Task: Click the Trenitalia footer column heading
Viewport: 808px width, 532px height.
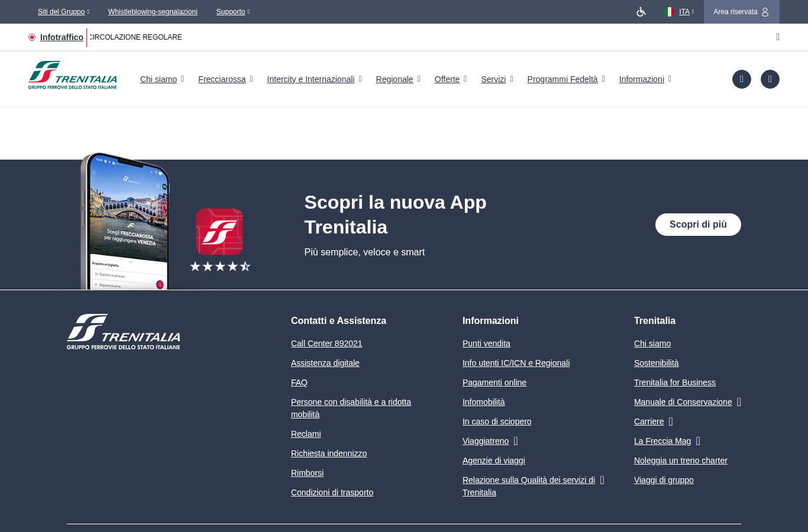Action: pos(655,321)
